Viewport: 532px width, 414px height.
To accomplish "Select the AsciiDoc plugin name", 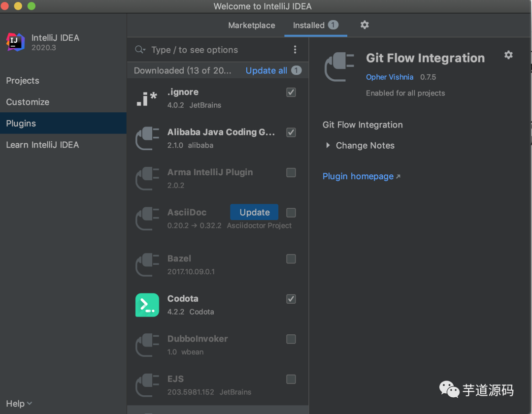I will point(187,212).
